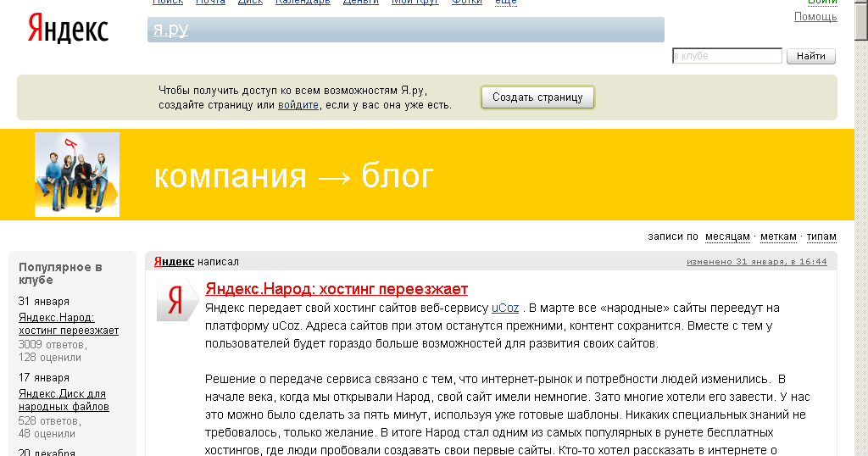This screenshot has height=456, width=868.
Task: Click the 'компания → блог' title
Action: coord(293,176)
